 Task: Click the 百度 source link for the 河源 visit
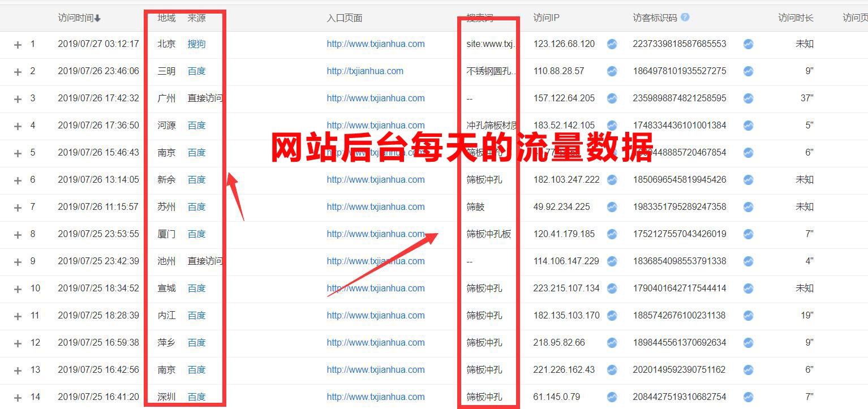196,126
